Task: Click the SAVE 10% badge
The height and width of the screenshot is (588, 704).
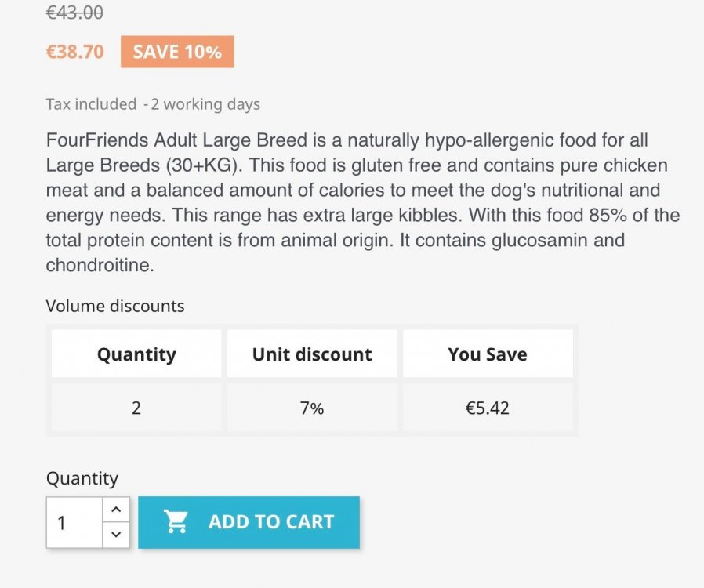Action: point(177,52)
